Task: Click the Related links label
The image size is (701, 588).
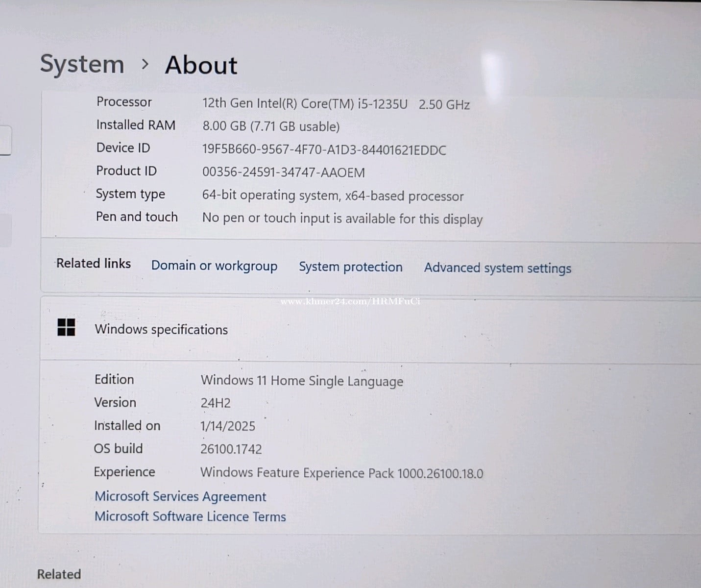Action: coord(94,264)
